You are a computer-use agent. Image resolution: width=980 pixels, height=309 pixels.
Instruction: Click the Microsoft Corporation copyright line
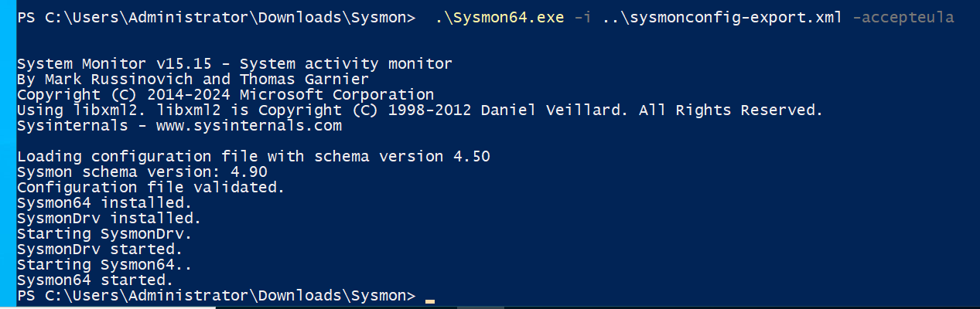coord(225,94)
